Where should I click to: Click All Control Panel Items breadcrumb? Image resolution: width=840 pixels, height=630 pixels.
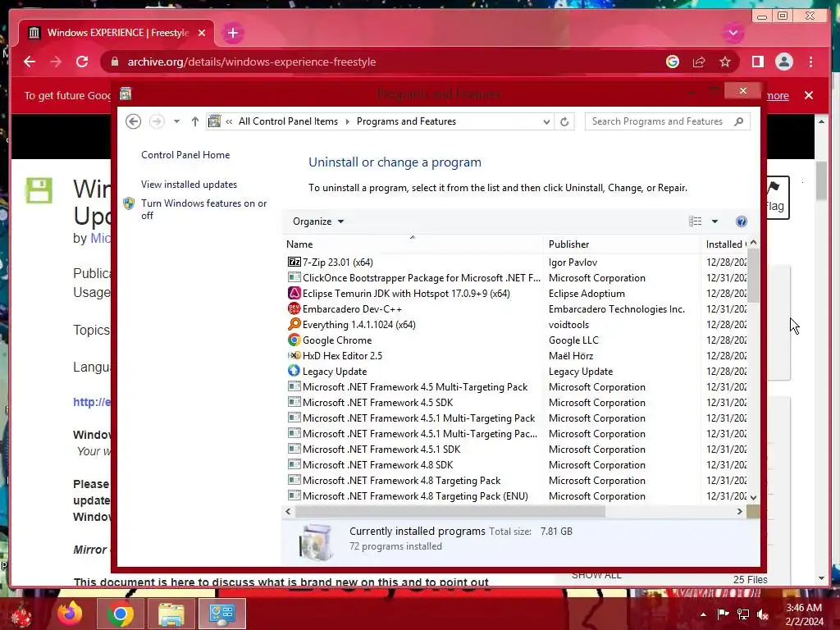click(288, 121)
